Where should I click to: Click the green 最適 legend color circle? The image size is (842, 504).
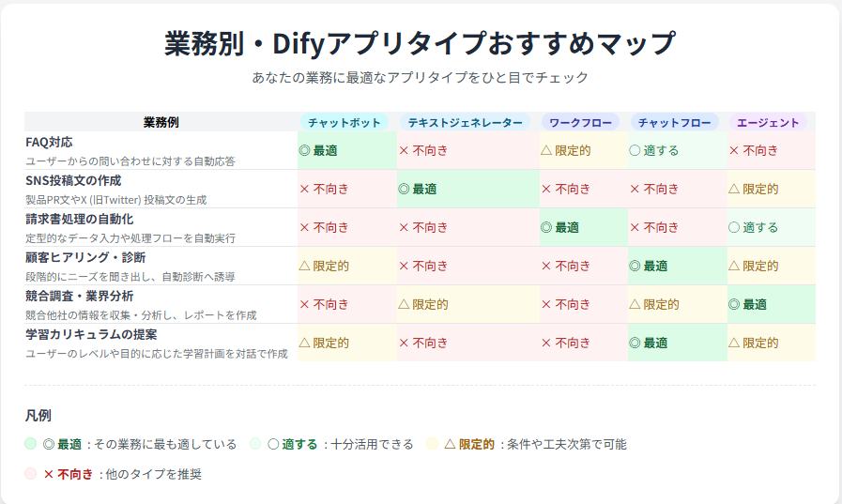(31, 444)
